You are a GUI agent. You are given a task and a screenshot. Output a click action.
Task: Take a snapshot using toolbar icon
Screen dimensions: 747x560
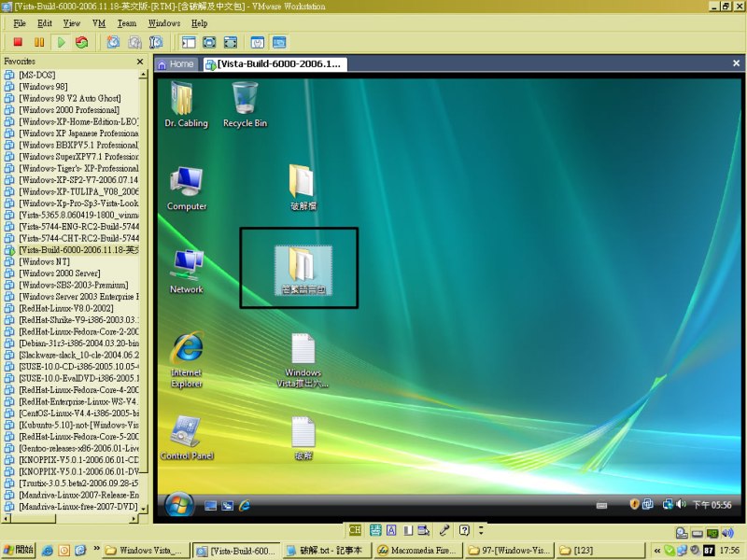coord(113,42)
